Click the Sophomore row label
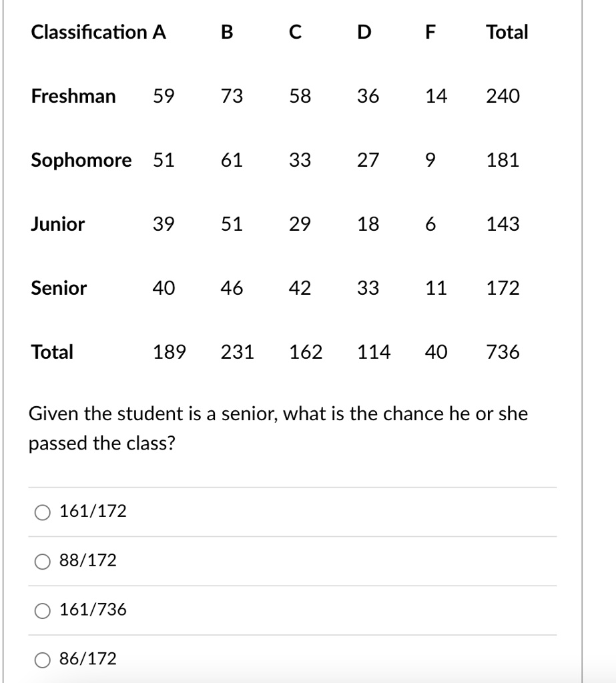This screenshot has height=683, width=616. tap(81, 160)
